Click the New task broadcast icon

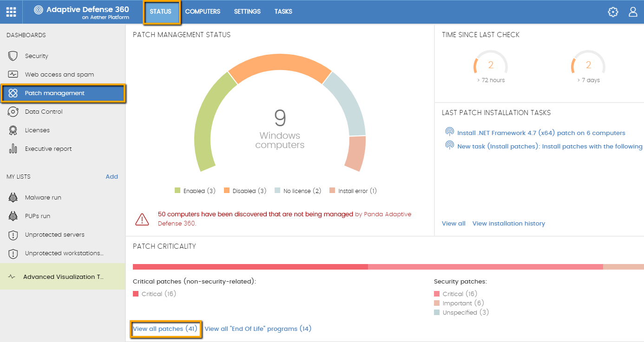tap(449, 146)
